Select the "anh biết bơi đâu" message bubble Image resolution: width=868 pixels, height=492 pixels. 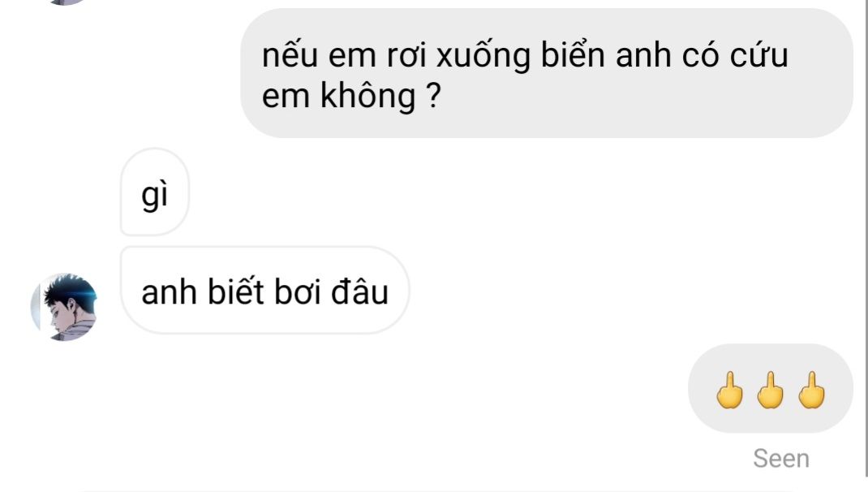coord(264,290)
